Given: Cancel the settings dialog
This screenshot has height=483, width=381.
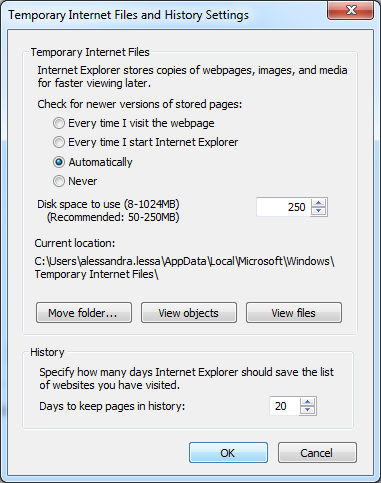Looking at the screenshot, I should 317,453.
